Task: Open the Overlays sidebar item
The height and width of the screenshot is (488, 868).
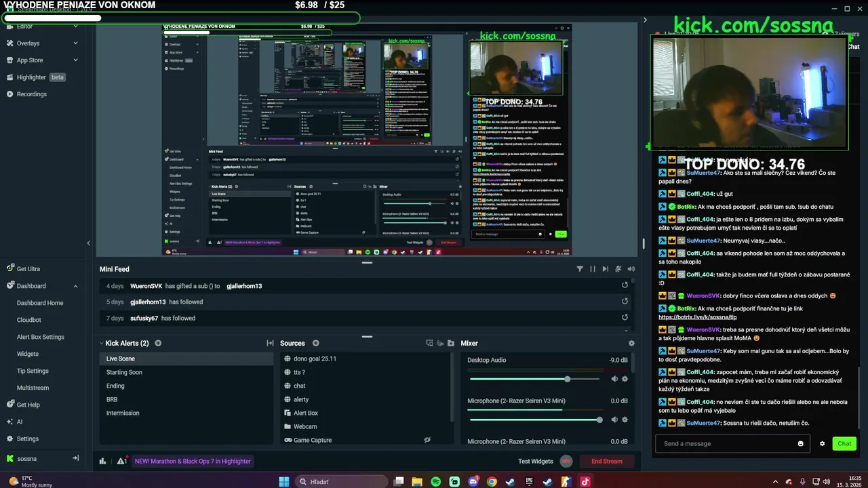Action: point(28,43)
